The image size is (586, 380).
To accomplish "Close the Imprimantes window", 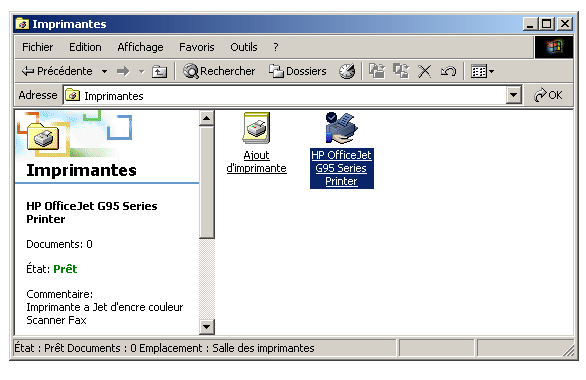I will point(565,24).
